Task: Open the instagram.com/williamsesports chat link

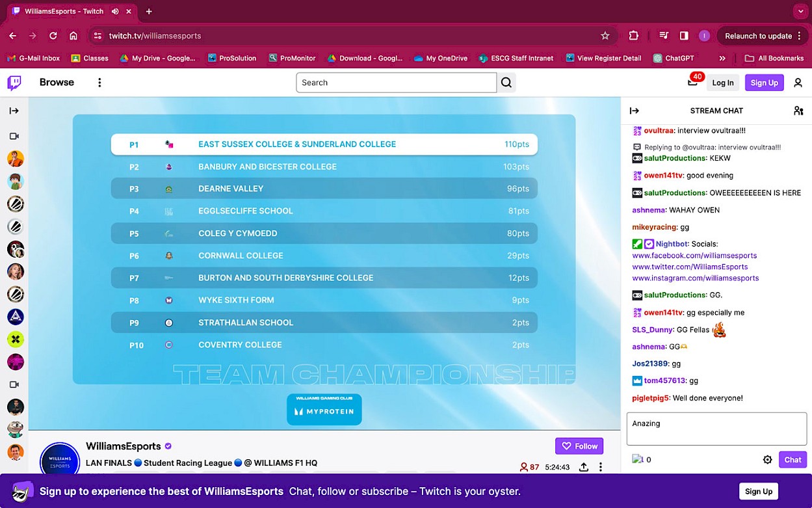Action: click(x=696, y=278)
